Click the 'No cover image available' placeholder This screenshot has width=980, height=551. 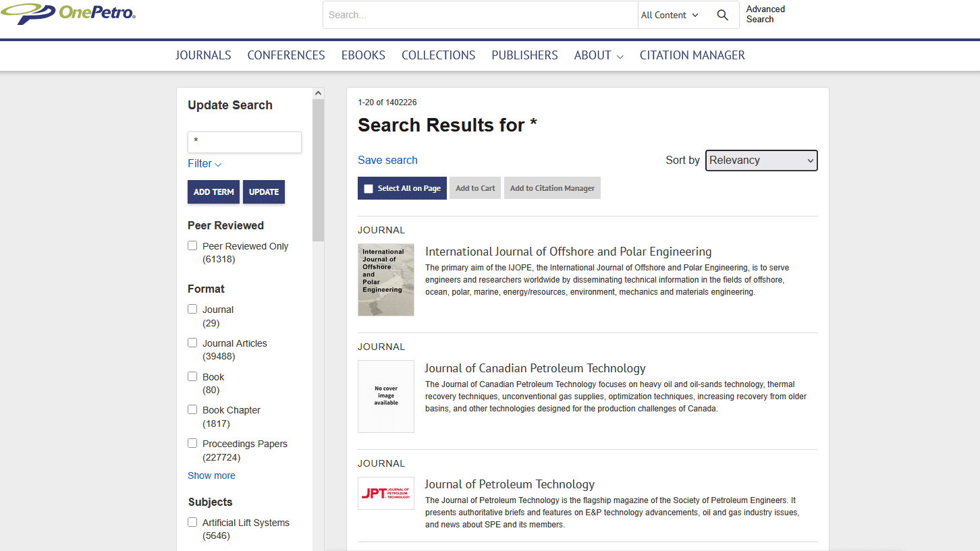(386, 396)
